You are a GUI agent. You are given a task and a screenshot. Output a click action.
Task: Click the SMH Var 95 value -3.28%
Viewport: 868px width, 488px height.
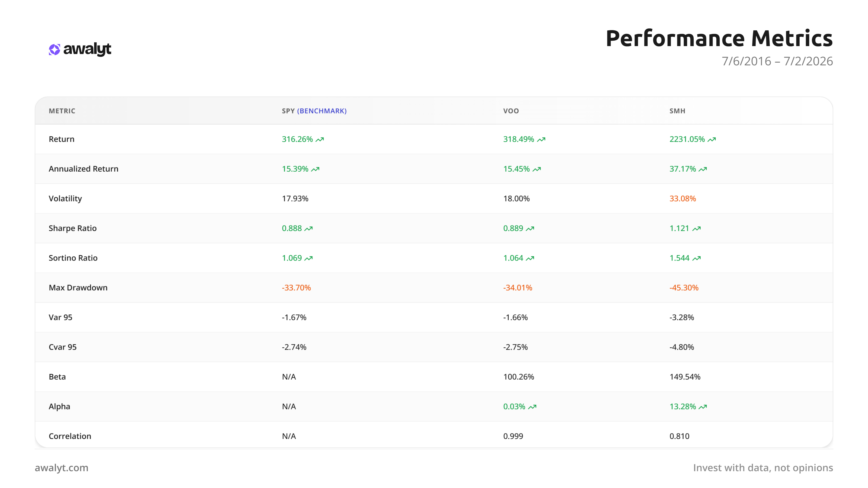point(682,317)
